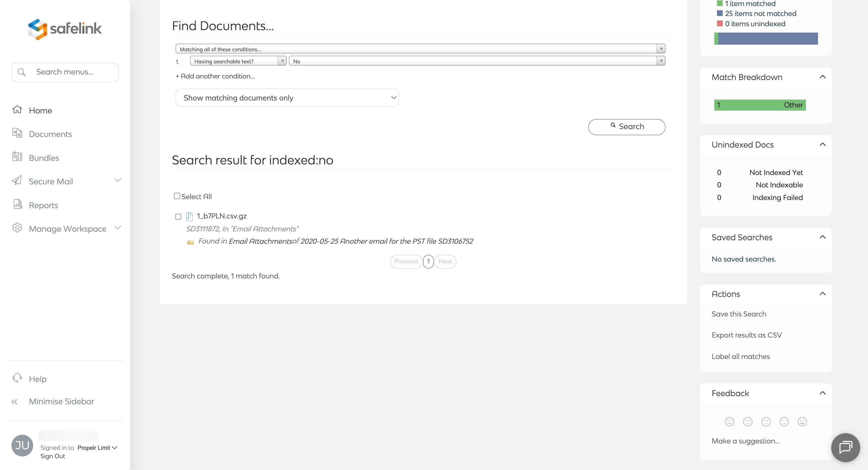The image size is (868, 470).
Task: Check the Select All checkbox
Action: 177,196
